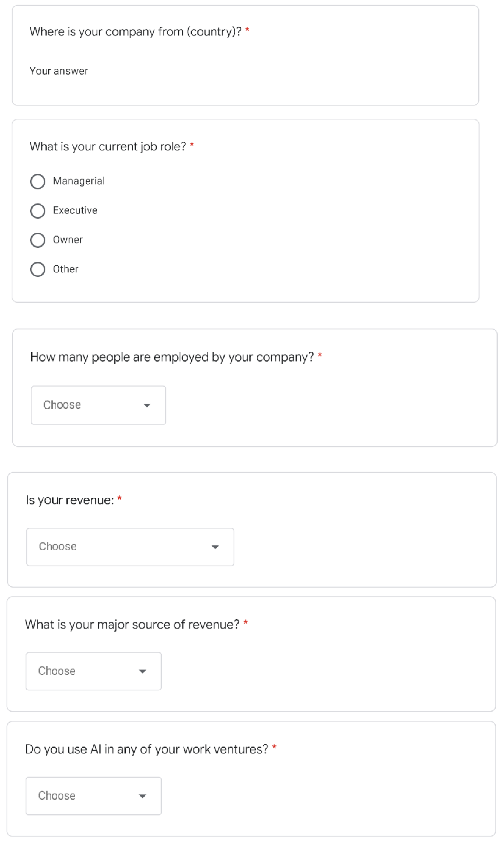Select the radio circle beside Other

[x=38, y=269]
